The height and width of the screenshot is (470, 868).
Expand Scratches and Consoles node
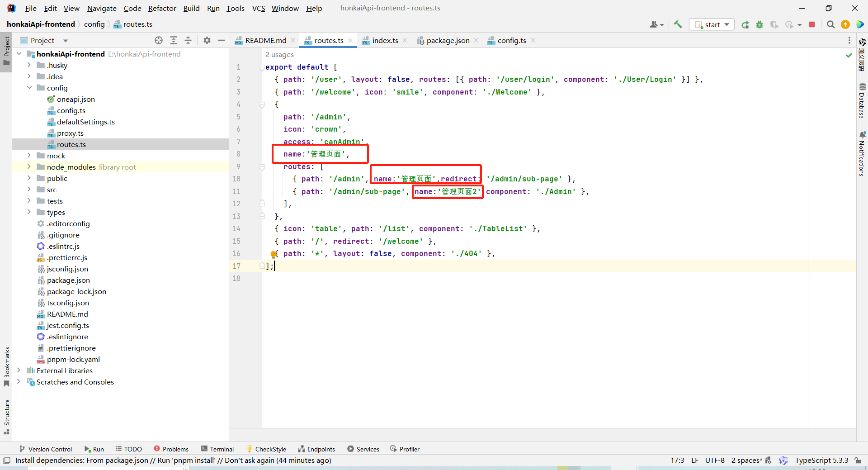(19, 382)
